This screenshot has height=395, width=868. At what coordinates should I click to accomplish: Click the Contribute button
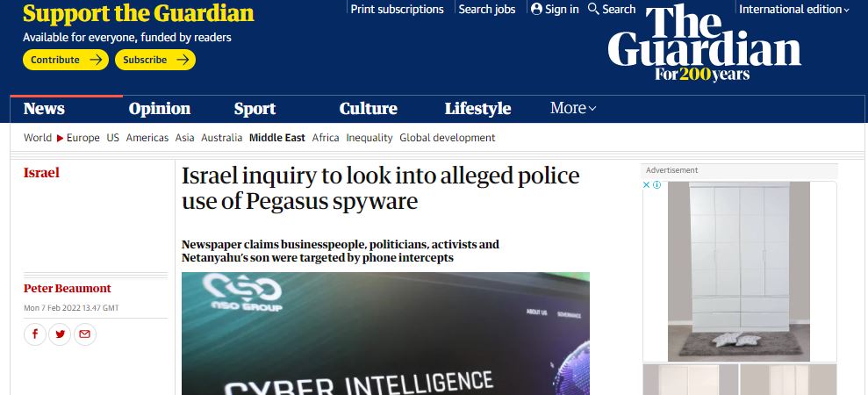[x=66, y=60]
